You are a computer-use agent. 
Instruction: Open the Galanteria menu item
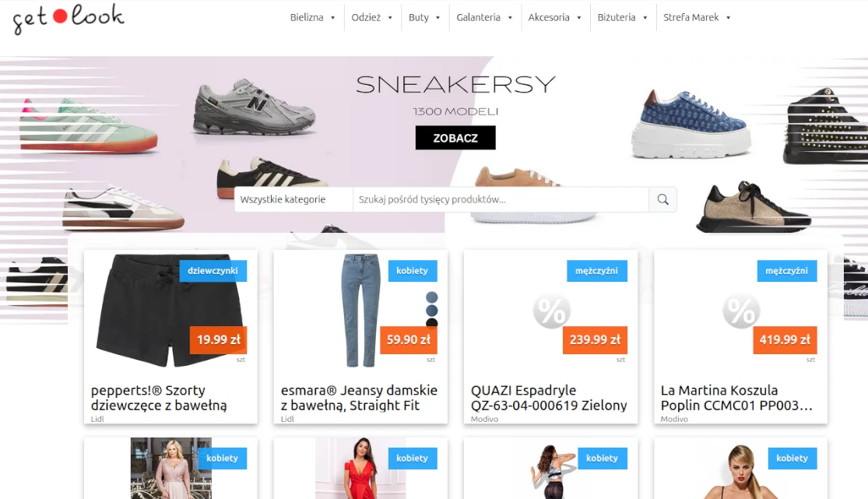(478, 17)
